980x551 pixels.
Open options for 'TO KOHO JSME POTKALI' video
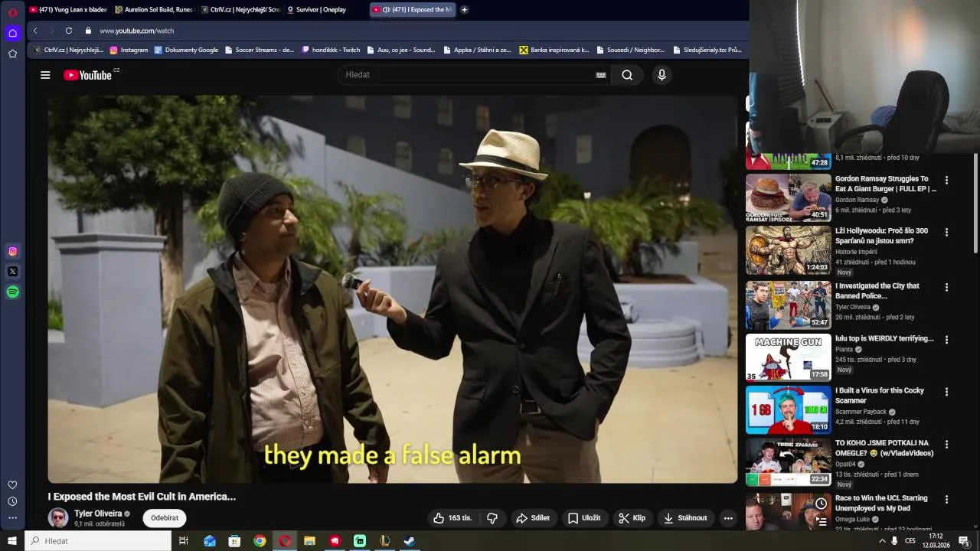click(x=946, y=444)
